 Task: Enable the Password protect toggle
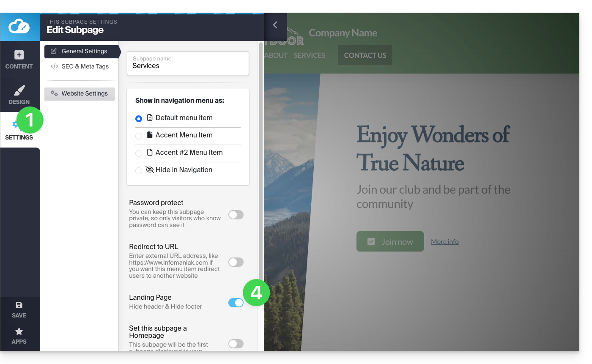[236, 215]
